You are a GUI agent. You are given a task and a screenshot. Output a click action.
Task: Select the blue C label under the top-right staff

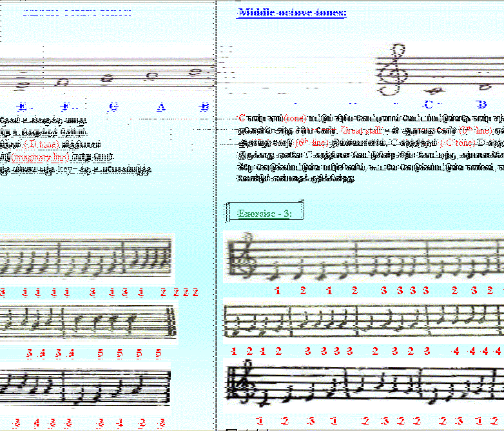(x=428, y=104)
